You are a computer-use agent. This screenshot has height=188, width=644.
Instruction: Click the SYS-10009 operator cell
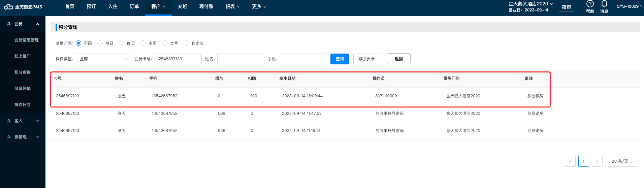point(386,96)
